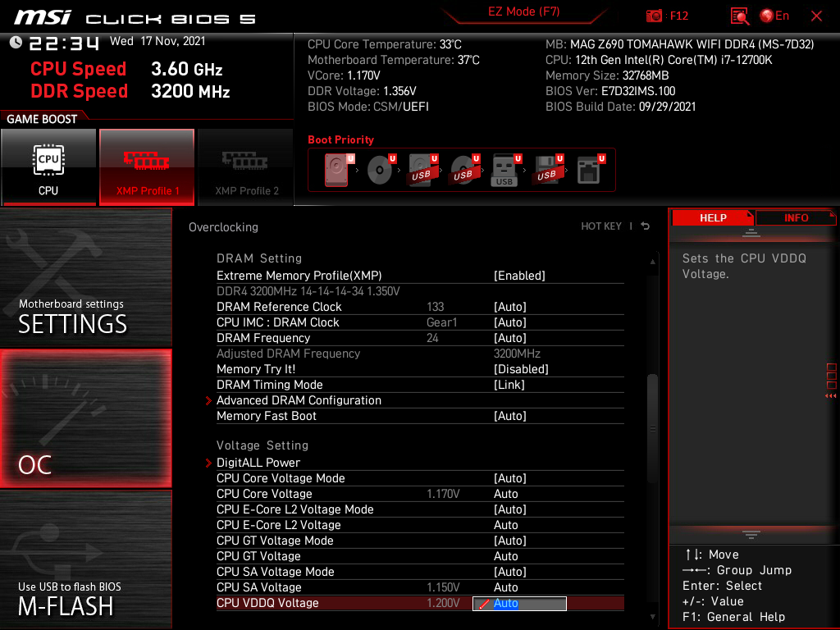This screenshot has width=840, height=630.
Task: Open CPU SA Voltage Mode dropdown
Action: click(x=510, y=571)
